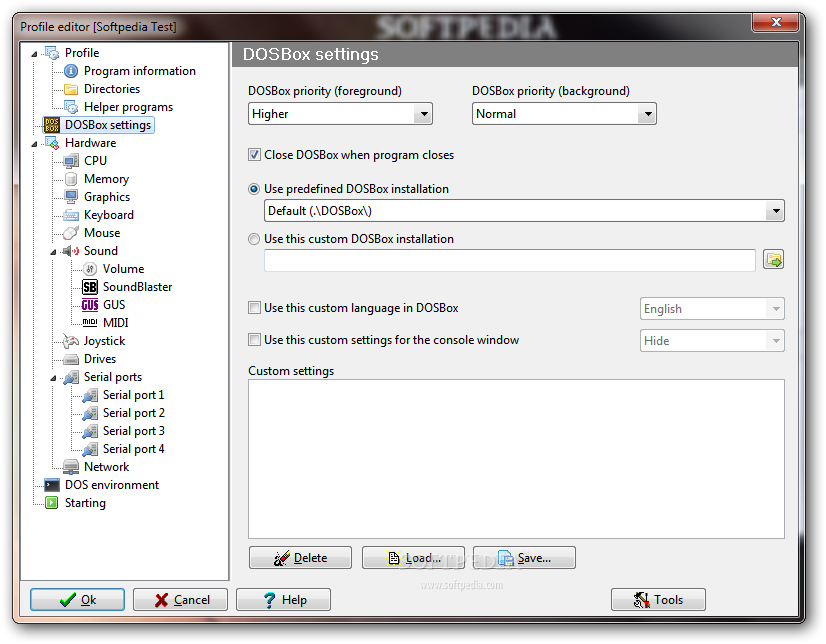Image resolution: width=826 pixels, height=644 pixels.
Task: Click the Delete button
Action: point(300,558)
